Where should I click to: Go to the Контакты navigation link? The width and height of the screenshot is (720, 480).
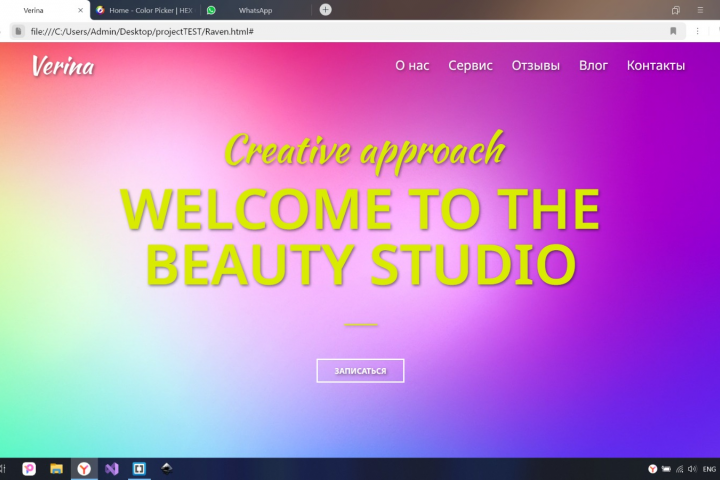[656, 66]
